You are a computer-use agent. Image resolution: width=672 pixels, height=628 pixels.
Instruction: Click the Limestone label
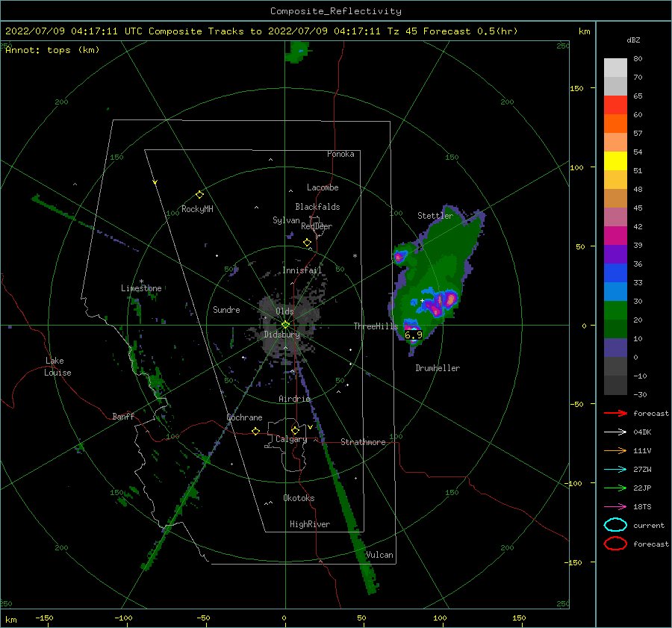click(141, 288)
